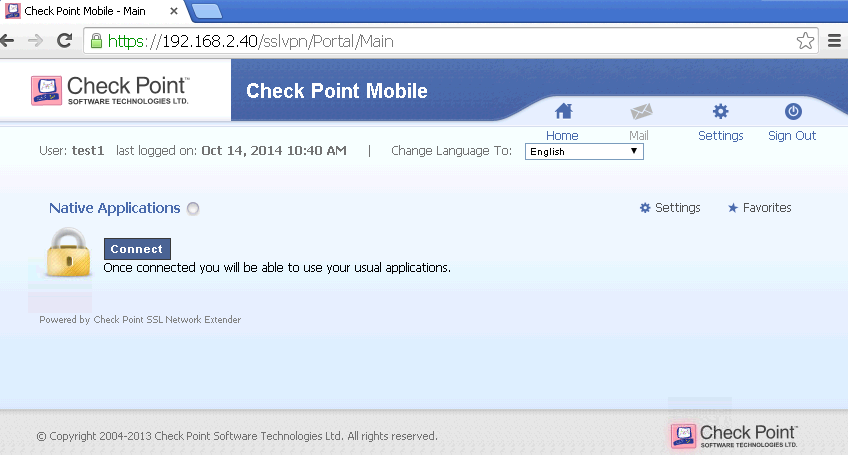Open the top Settings link

click(x=720, y=135)
